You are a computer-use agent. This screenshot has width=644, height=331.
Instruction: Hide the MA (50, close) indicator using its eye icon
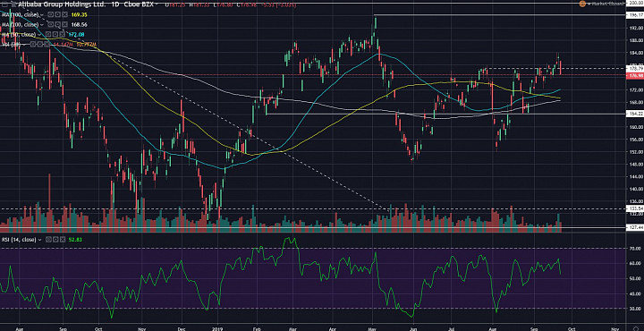click(48, 34)
